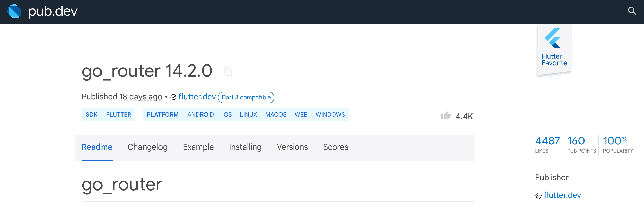The width and height of the screenshot is (644, 211).
Task: Click verified badge next to flutter.dev under title
Action: [173, 97]
